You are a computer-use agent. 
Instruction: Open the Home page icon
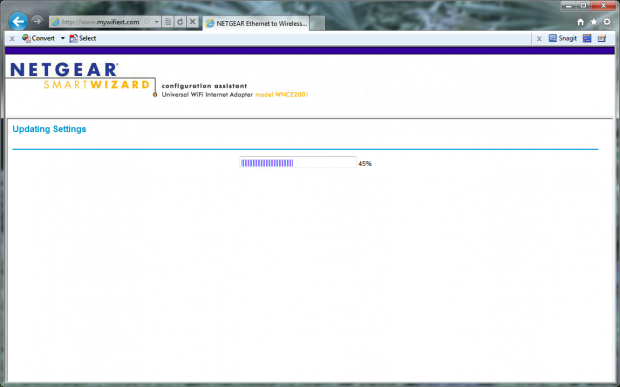pos(580,22)
